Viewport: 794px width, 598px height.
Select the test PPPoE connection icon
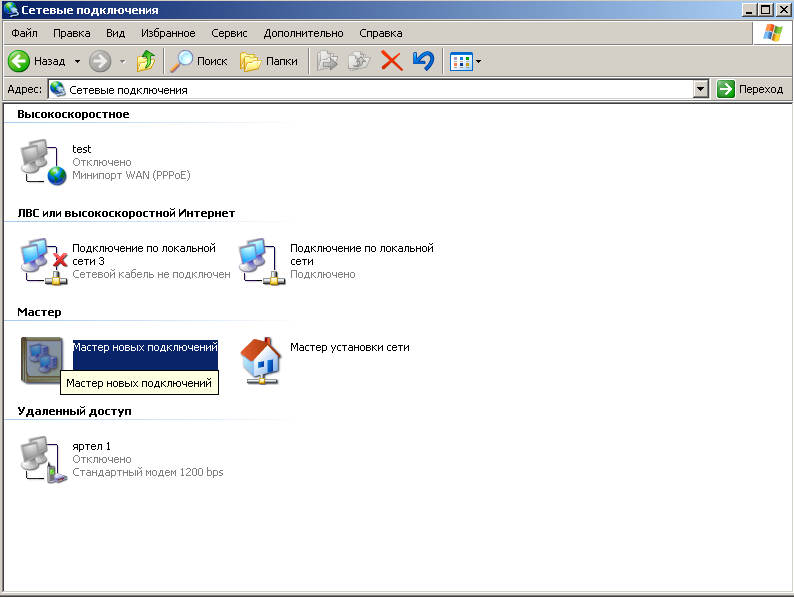click(x=43, y=162)
